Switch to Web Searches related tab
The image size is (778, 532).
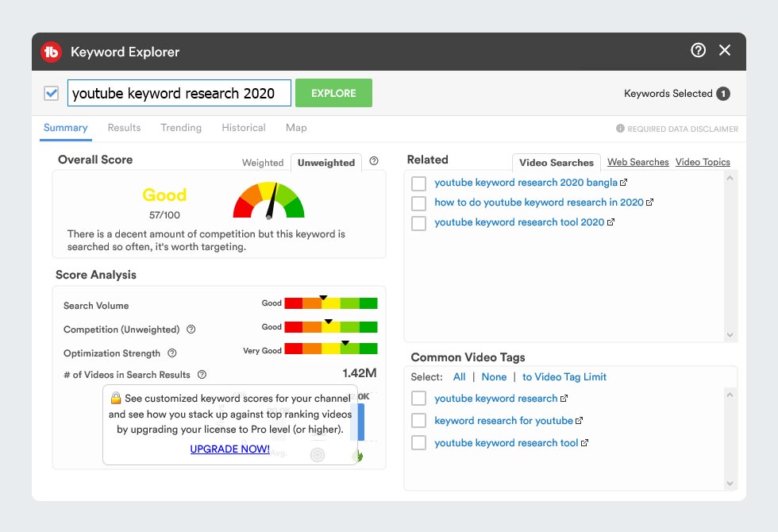click(638, 162)
